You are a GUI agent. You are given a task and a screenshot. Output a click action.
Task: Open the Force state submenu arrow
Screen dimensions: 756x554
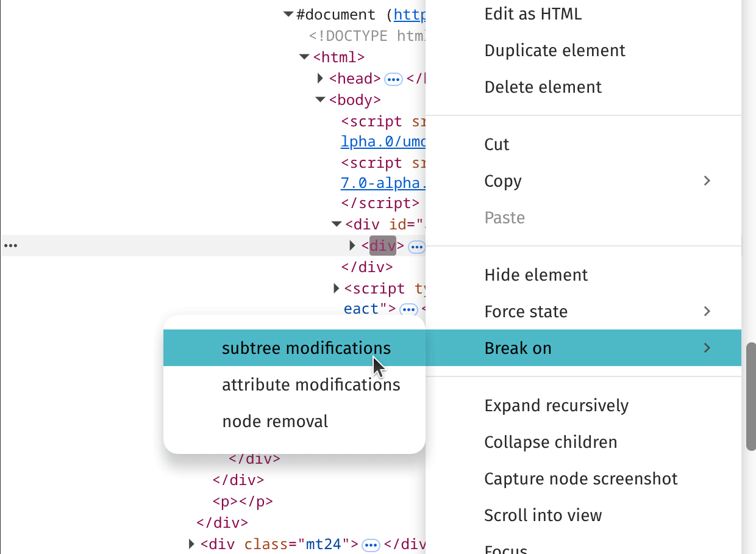tap(707, 311)
